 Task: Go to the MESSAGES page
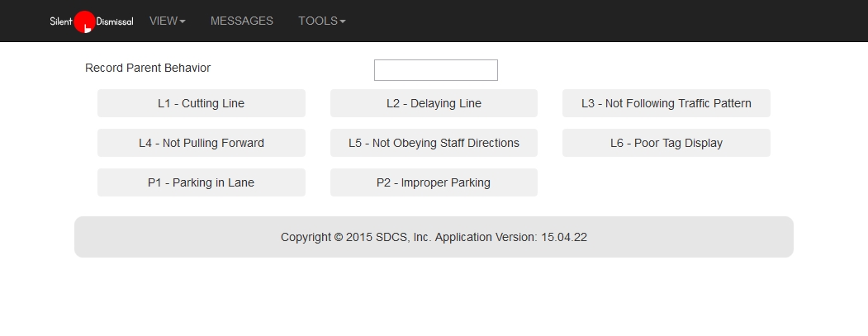coord(241,21)
